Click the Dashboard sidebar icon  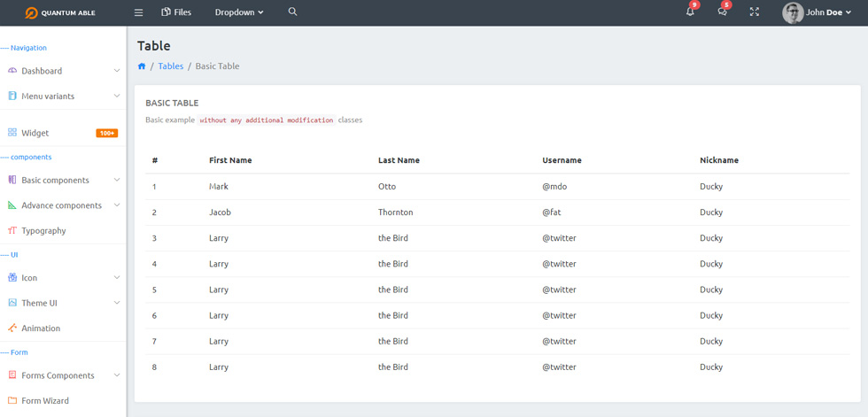12,71
